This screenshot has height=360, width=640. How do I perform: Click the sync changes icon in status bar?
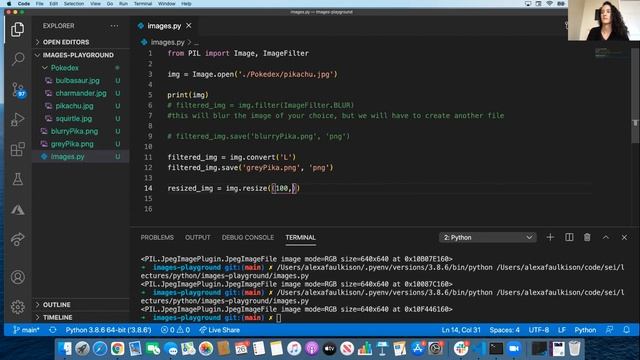tap(53, 330)
